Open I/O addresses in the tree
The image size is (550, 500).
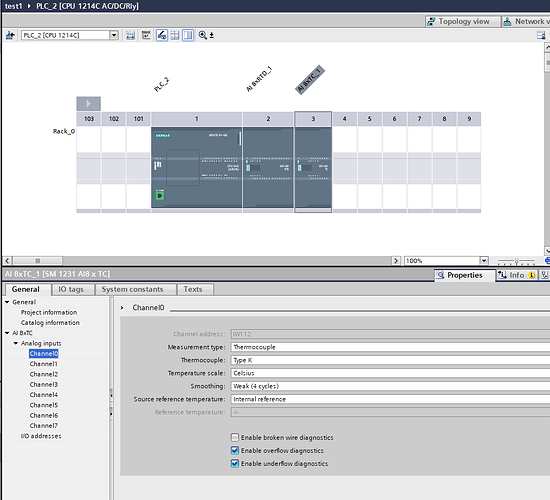[41, 436]
